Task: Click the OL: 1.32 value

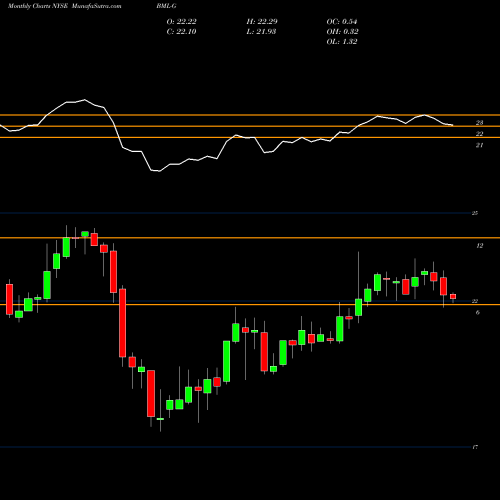Action: (x=342, y=42)
